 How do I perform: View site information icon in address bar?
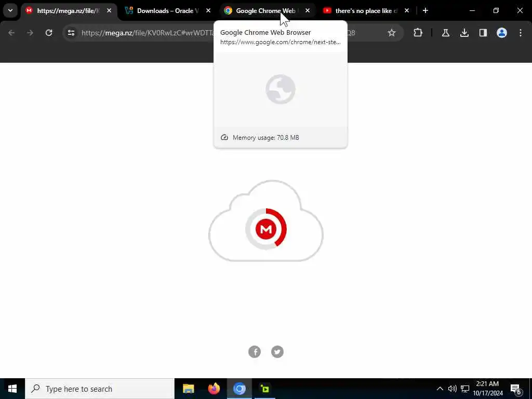[71, 33]
